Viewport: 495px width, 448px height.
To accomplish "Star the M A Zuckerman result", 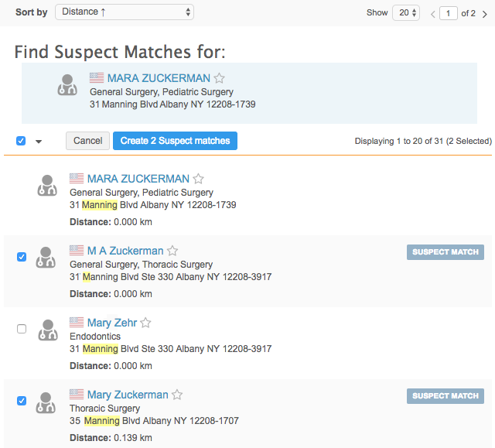I will (172, 251).
